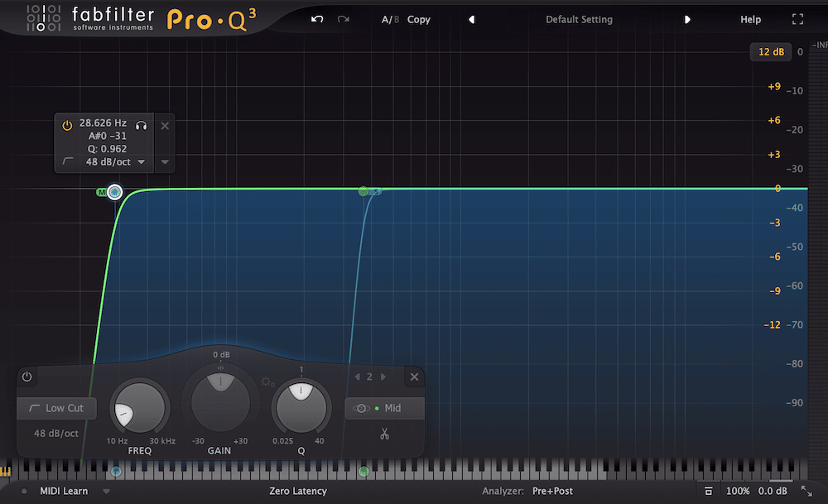Screen dimensions: 828x504
Task: Open Pre+Post analyzer settings
Action: click(x=552, y=492)
